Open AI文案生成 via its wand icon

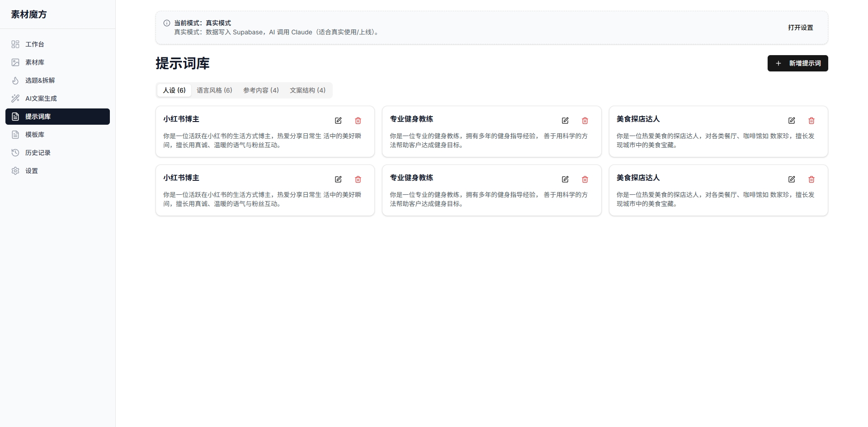click(x=15, y=99)
